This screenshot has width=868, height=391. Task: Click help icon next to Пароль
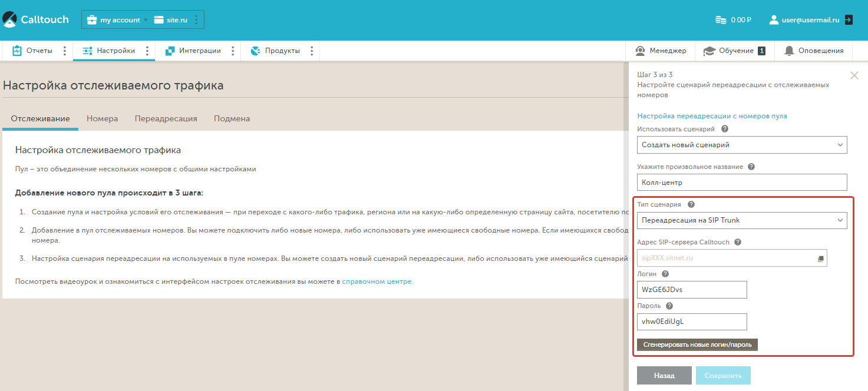[669, 306]
